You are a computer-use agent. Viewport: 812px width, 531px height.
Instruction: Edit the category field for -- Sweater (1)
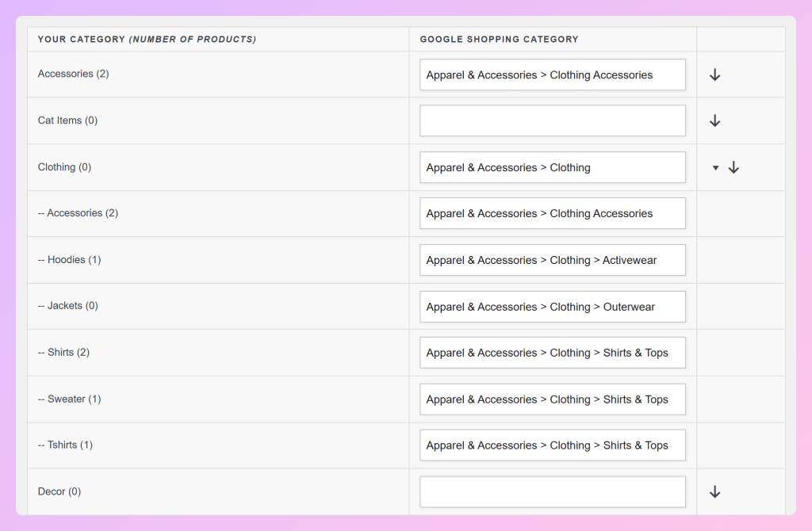tap(553, 399)
